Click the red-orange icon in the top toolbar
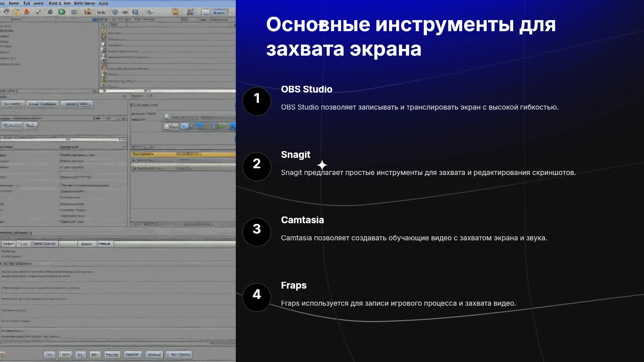The height and width of the screenshot is (362, 644). [27, 12]
